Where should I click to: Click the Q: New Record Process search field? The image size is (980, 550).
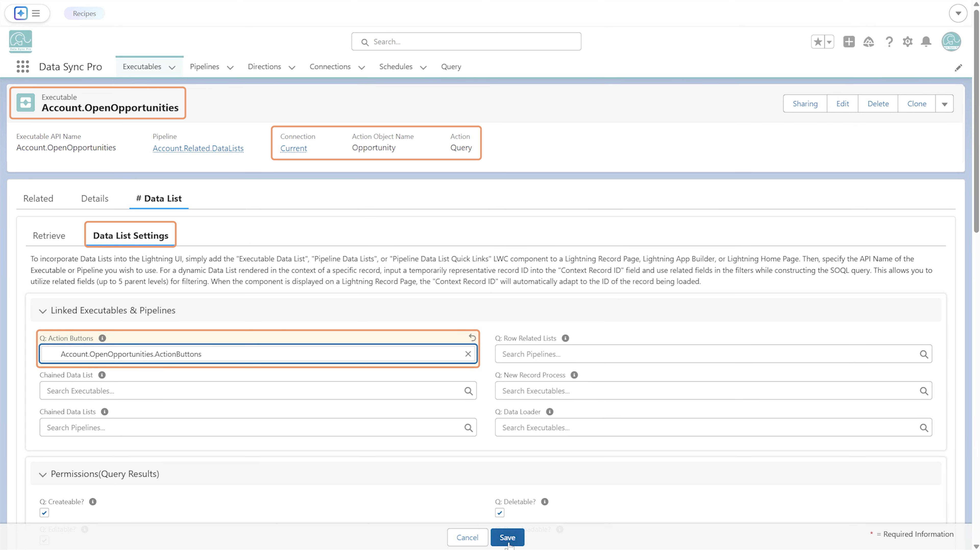click(x=713, y=391)
